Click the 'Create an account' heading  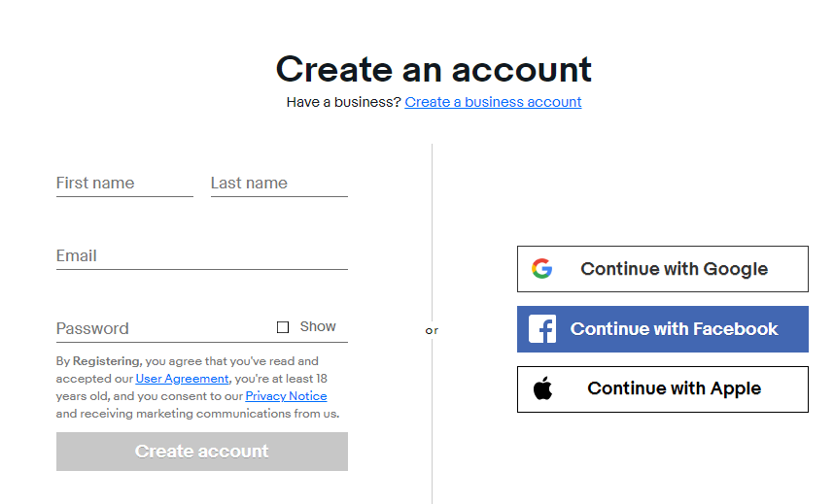point(434,69)
